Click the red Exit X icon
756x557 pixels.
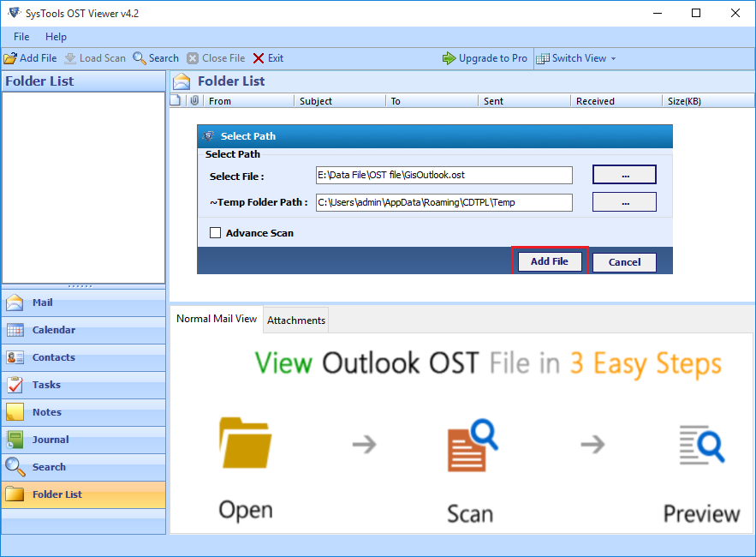tap(259, 58)
